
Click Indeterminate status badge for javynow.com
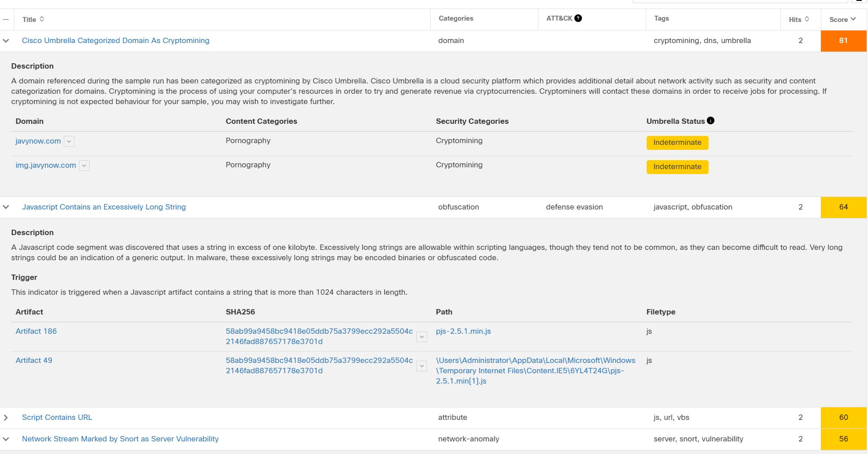[x=677, y=143]
